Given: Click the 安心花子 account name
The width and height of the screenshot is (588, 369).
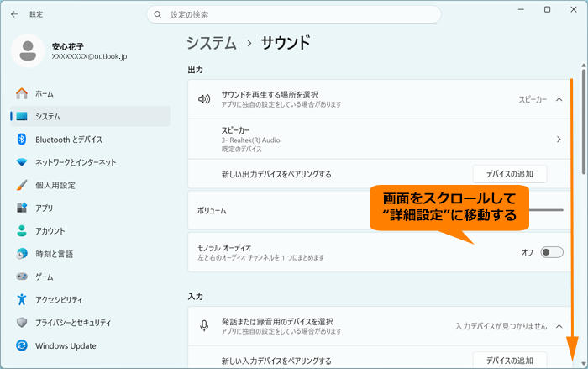Looking at the screenshot, I should pos(68,46).
